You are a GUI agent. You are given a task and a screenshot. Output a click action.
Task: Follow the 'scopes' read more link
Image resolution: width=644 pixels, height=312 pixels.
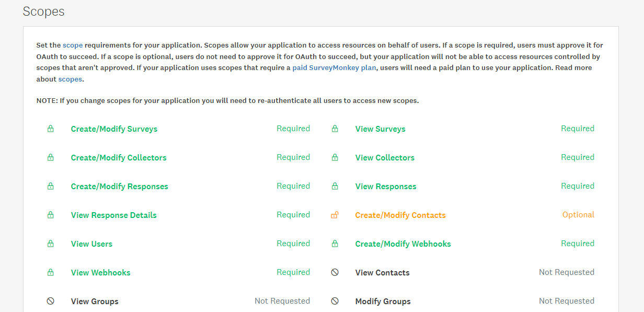tap(70, 79)
